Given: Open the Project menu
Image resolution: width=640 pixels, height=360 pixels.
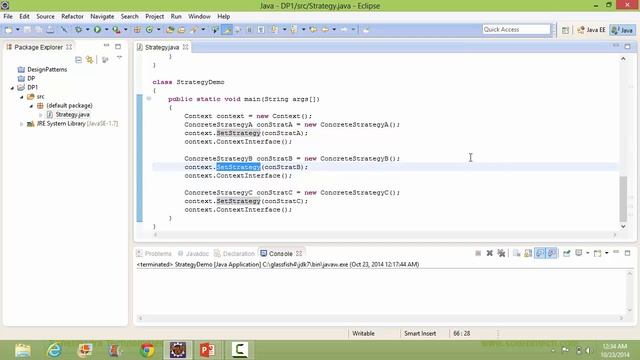Looking at the screenshot, I should point(154,16).
